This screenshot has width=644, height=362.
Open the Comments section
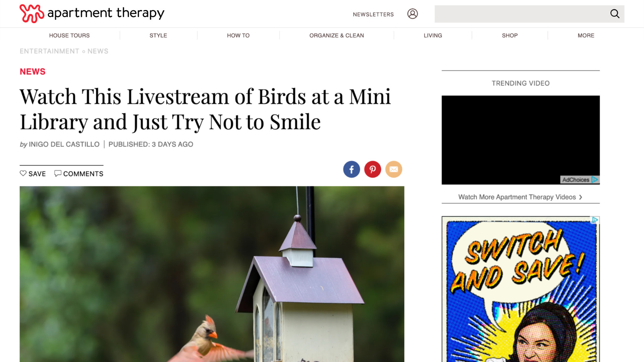pyautogui.click(x=79, y=174)
